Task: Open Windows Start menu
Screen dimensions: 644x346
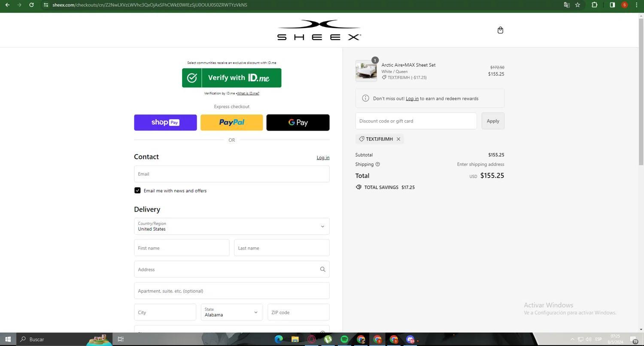Action: pyautogui.click(x=8, y=339)
